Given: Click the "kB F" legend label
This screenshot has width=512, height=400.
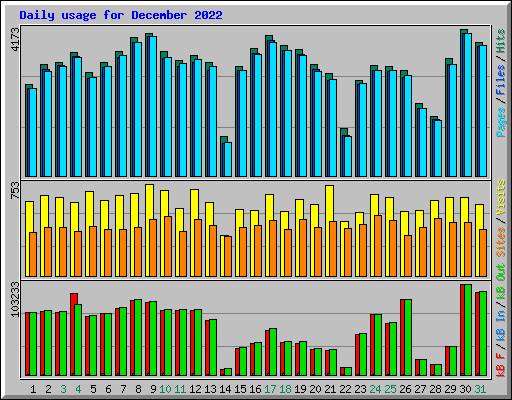Looking at the screenshot, I should tap(501, 365).
